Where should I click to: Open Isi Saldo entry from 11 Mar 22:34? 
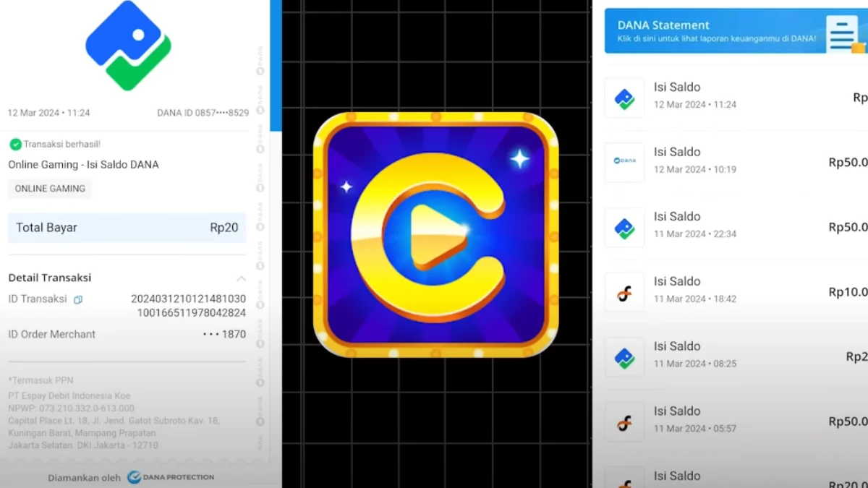(x=736, y=227)
